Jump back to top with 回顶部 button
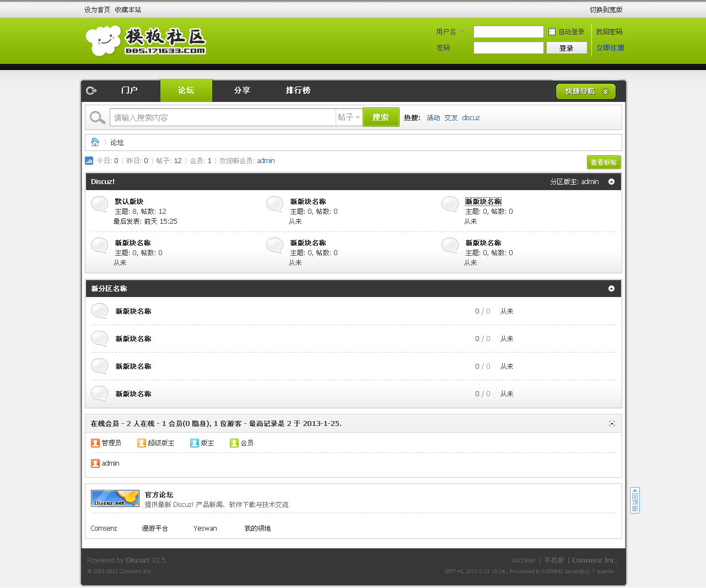The image size is (706, 588). [635, 500]
